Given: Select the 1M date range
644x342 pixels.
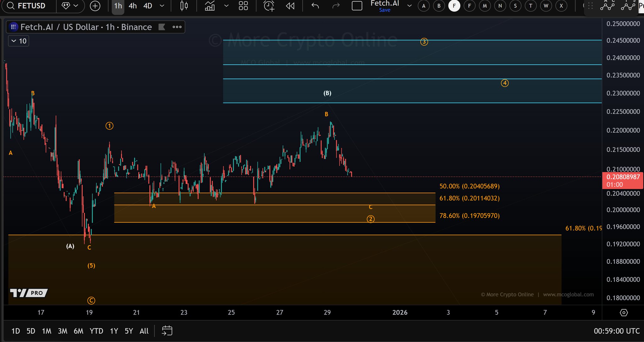Looking at the screenshot, I should pyautogui.click(x=47, y=331).
